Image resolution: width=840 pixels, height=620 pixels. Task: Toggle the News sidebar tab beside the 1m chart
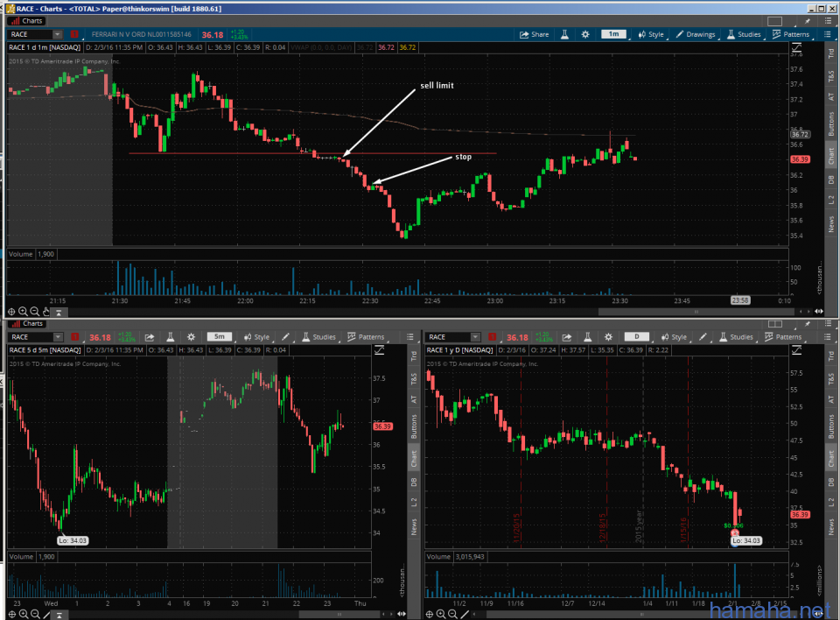tap(831, 223)
